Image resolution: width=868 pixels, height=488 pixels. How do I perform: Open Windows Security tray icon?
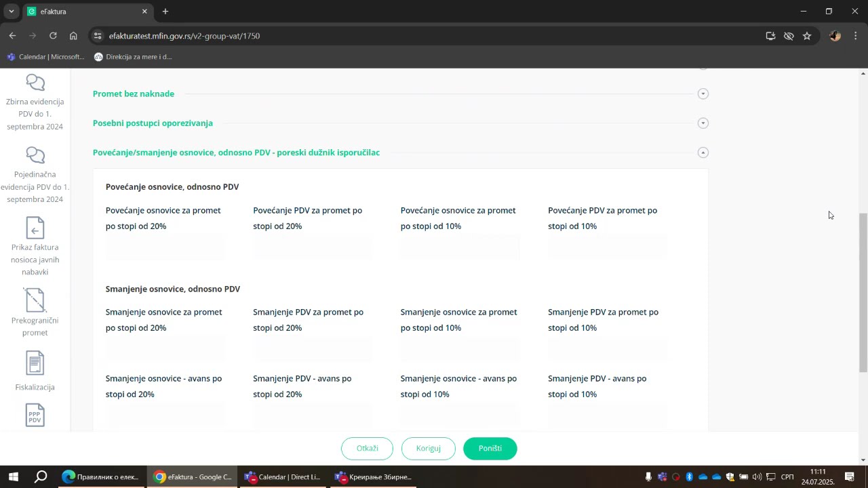tap(730, 477)
